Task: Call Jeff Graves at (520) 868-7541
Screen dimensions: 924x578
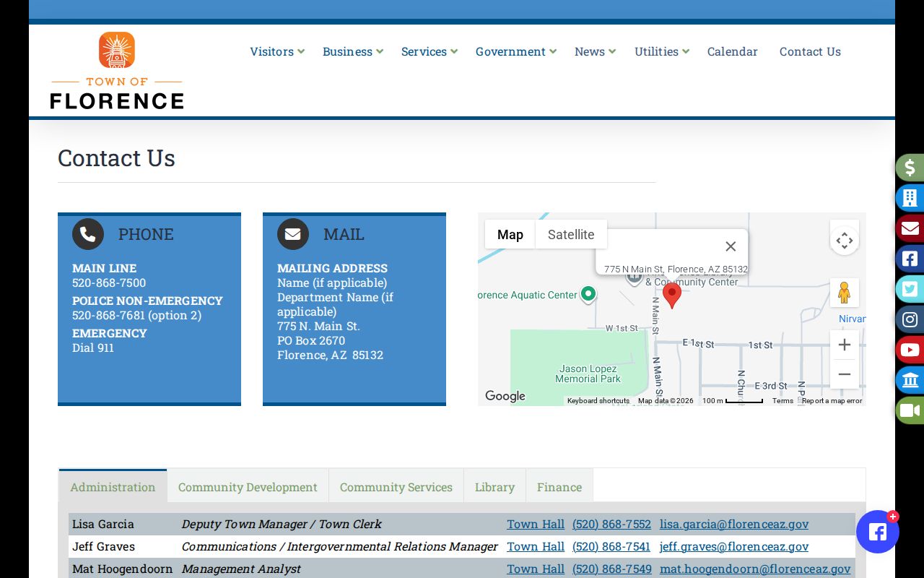Action: pyautogui.click(x=611, y=546)
